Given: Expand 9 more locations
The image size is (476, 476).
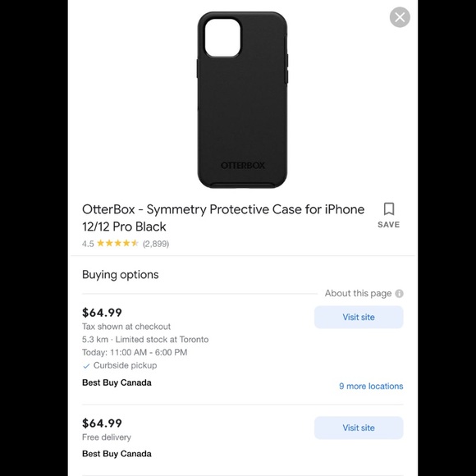Looking at the screenshot, I should [371, 387].
